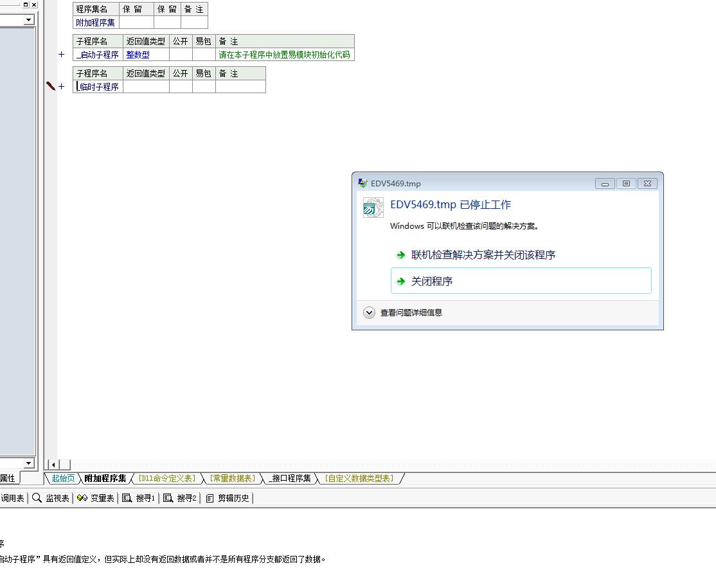Open the [常量数据表] tab
The image size is (716, 588).
click(x=233, y=478)
